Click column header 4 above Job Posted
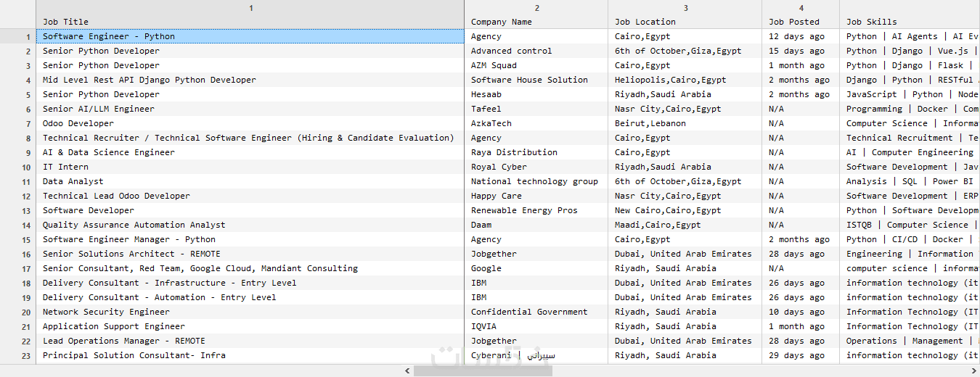Image resolution: width=980 pixels, height=377 pixels. point(801,8)
